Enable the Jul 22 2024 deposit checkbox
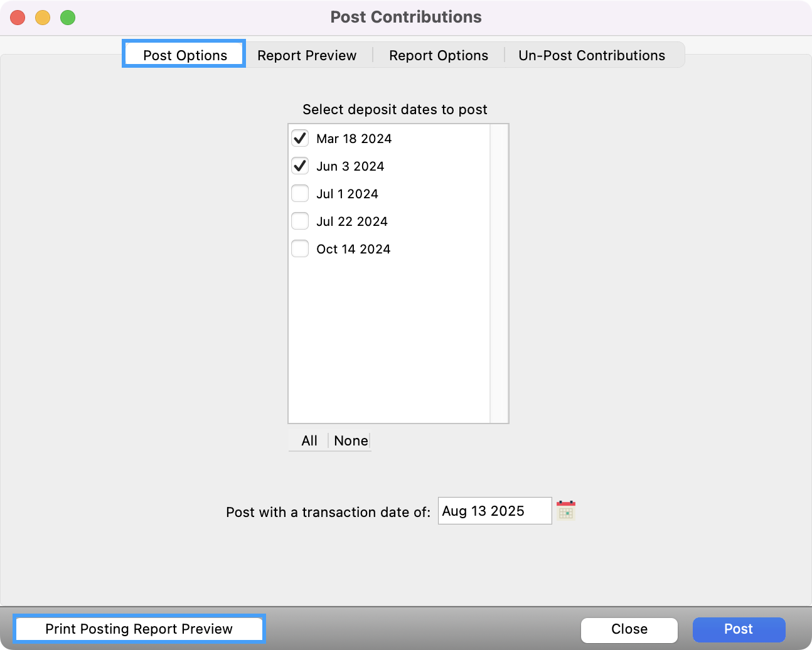Image resolution: width=812 pixels, height=650 pixels. [x=299, y=221]
